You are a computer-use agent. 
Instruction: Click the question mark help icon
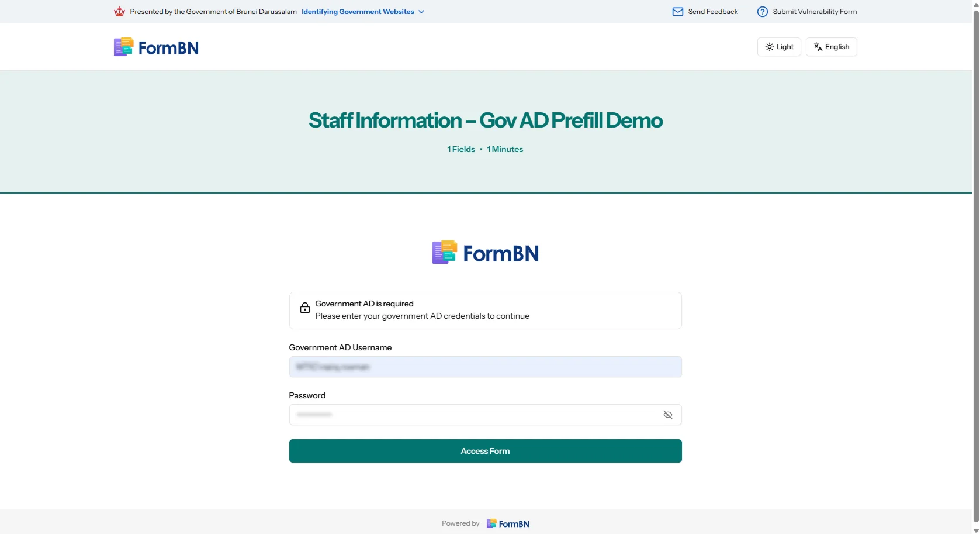click(x=762, y=12)
